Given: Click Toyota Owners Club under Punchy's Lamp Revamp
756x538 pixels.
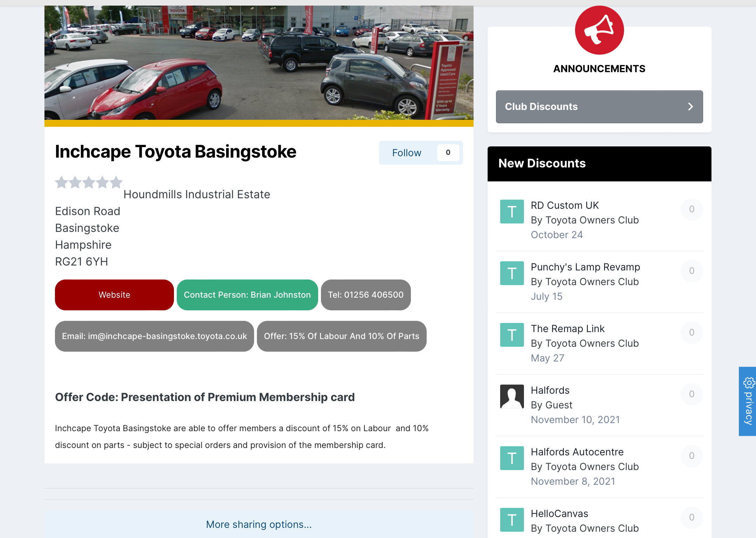Looking at the screenshot, I should (x=592, y=282).
